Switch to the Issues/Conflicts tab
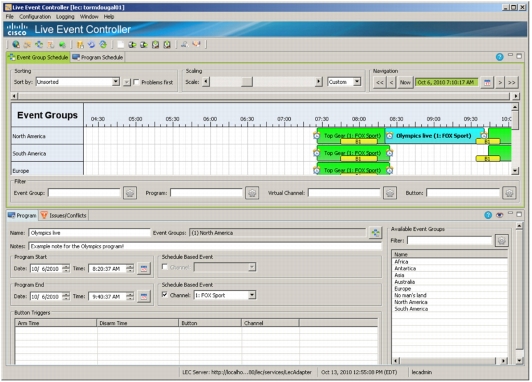 point(63,215)
